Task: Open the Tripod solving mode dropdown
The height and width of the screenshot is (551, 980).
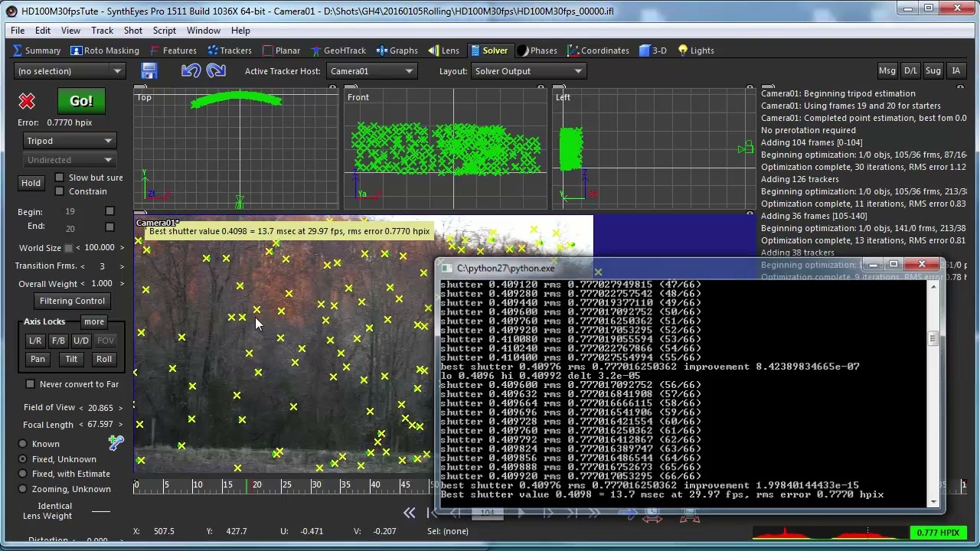Action: coord(69,141)
